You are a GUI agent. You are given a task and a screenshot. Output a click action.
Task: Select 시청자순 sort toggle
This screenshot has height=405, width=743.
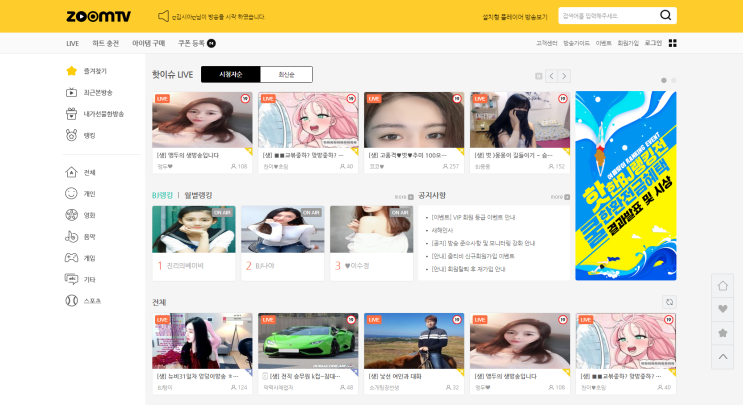click(230, 74)
